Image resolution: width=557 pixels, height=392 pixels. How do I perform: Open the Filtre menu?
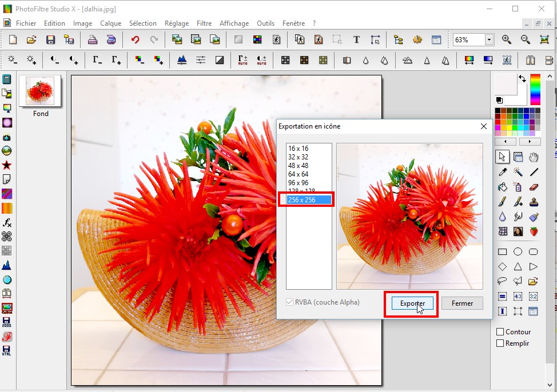click(204, 23)
